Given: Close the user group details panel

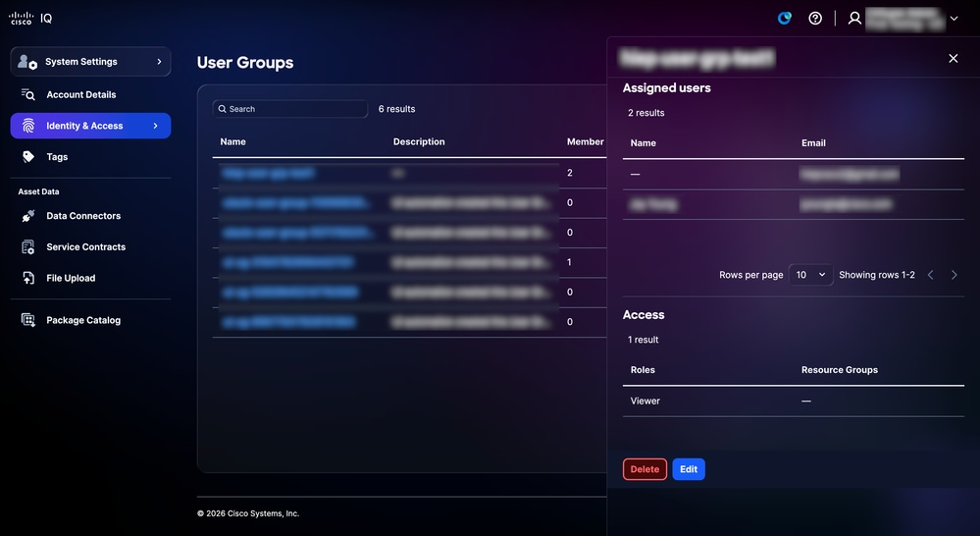Looking at the screenshot, I should click(x=954, y=58).
